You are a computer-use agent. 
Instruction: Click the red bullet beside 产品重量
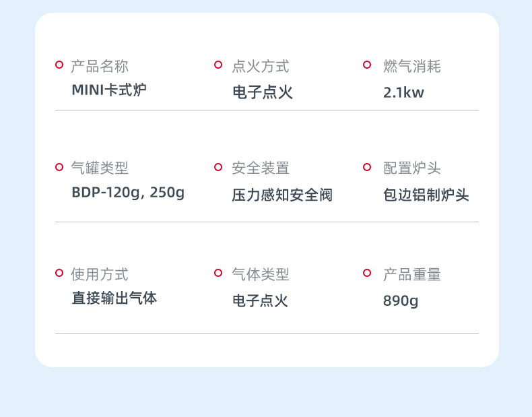[x=367, y=274]
